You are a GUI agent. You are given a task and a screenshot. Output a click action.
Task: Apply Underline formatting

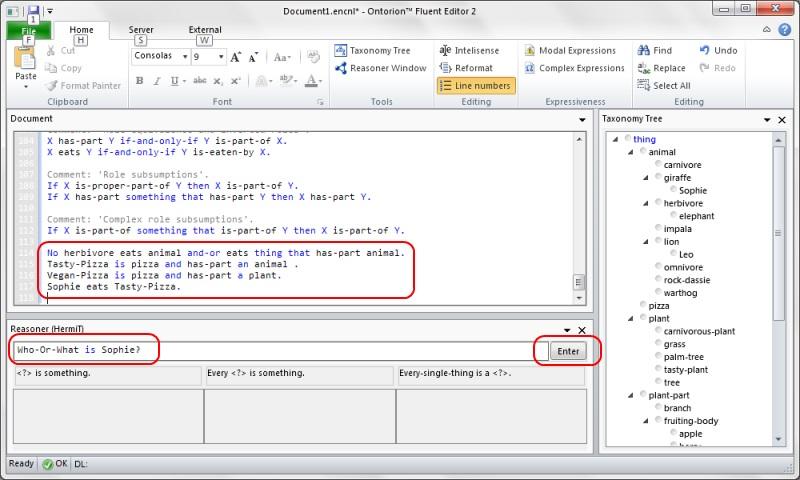pos(174,81)
